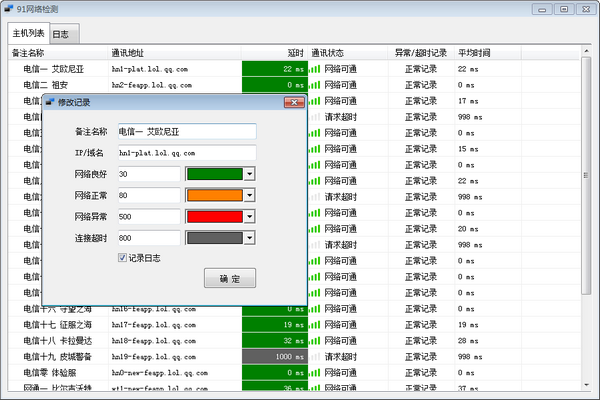Click the signal icon for 电信十七 征服之海
This screenshot has width=600, height=400.
(315, 325)
